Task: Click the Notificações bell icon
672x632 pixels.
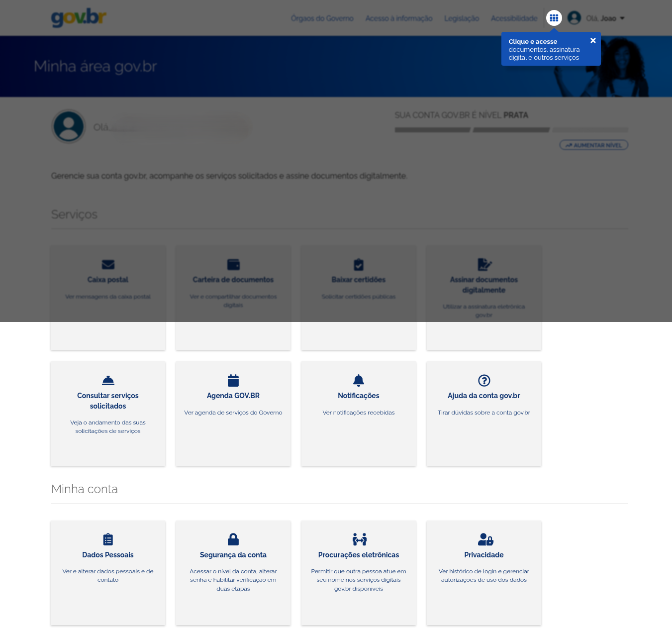Action: [x=358, y=380]
